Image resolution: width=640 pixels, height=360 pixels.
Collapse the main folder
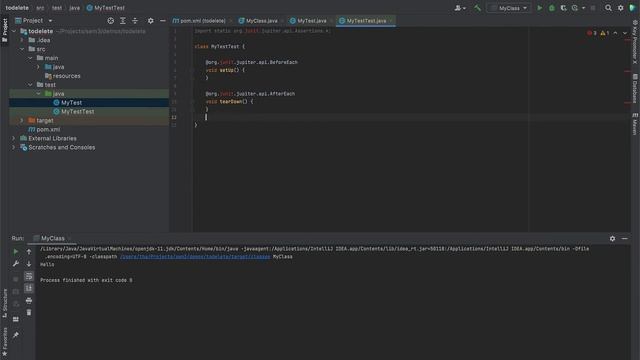click(x=30, y=58)
